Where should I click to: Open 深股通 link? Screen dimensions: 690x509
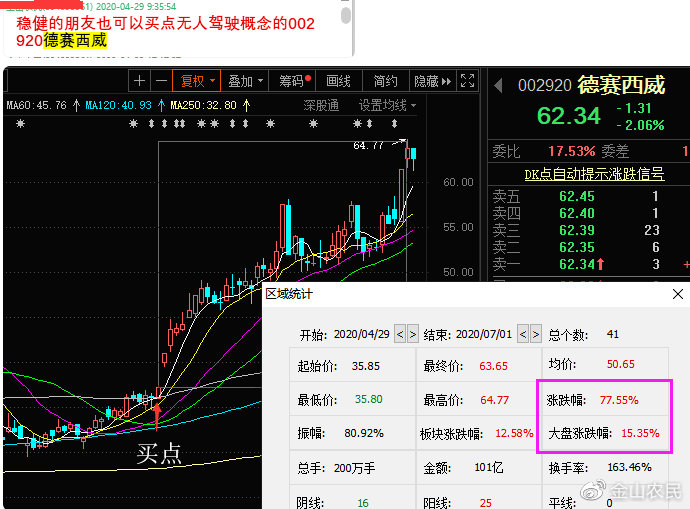(x=321, y=106)
